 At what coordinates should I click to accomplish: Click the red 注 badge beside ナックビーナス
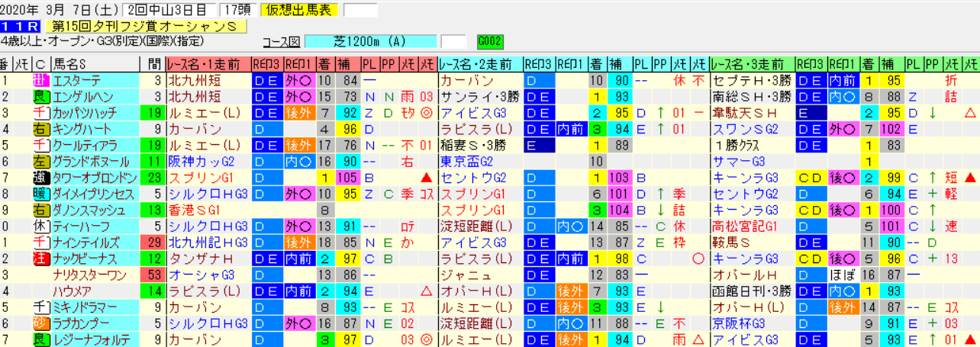40,259
